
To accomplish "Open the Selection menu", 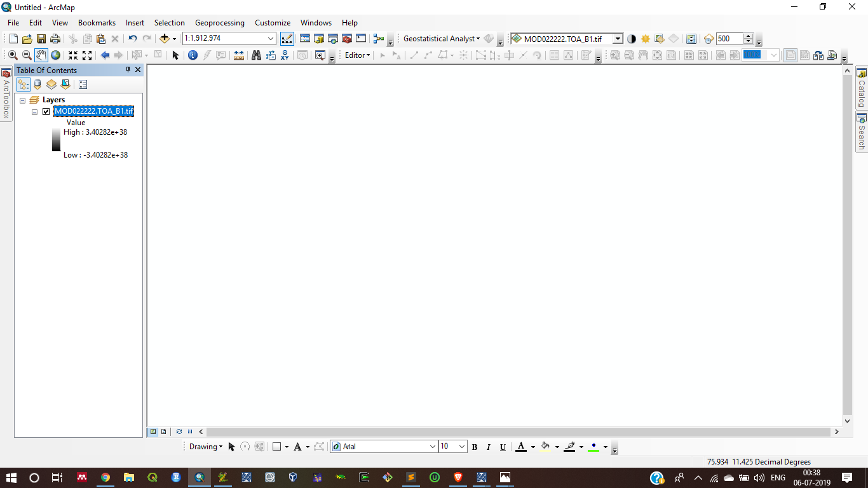I will coord(170,23).
